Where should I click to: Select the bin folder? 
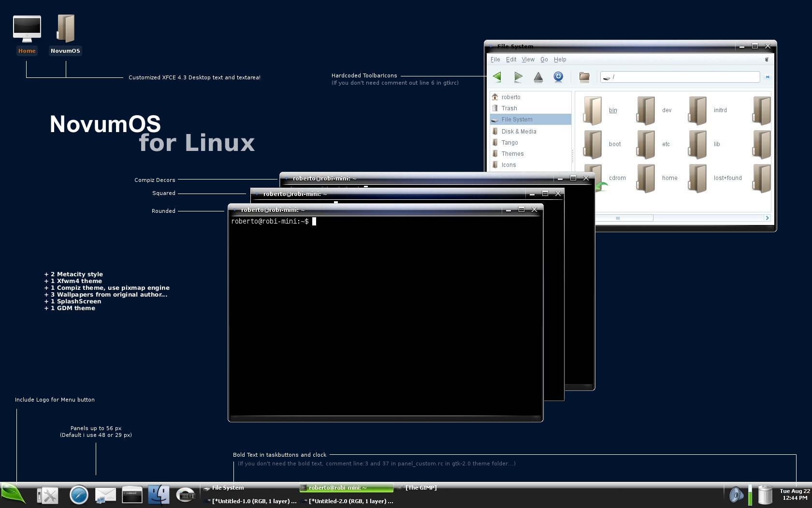pos(593,111)
